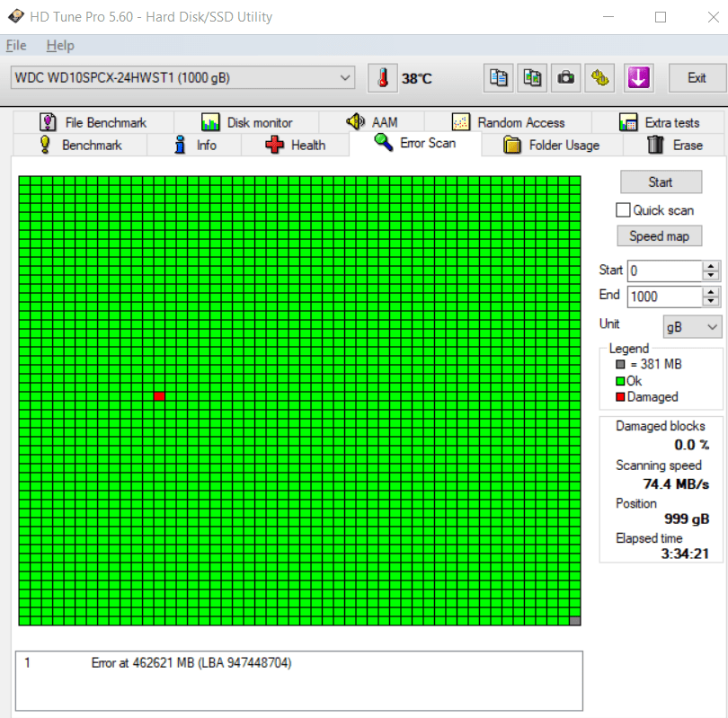Image resolution: width=728 pixels, height=718 pixels.
Task: Click the copy information to clipboard icon
Action: [x=498, y=78]
